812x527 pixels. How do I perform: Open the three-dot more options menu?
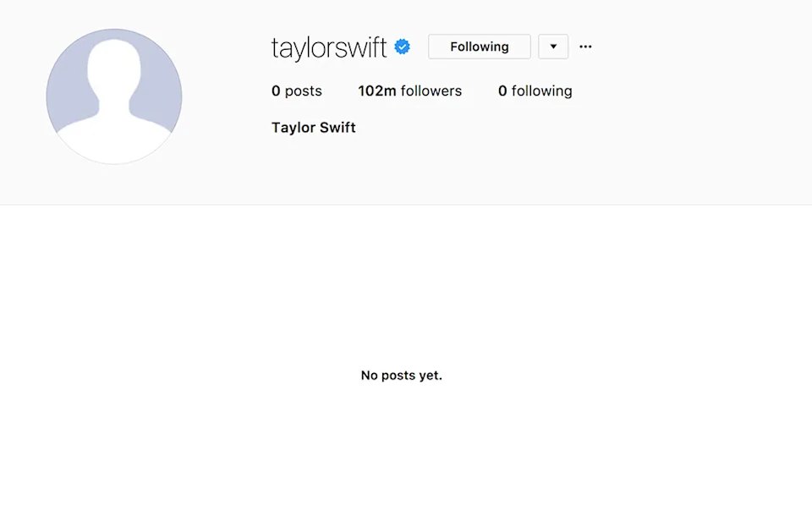click(x=585, y=47)
